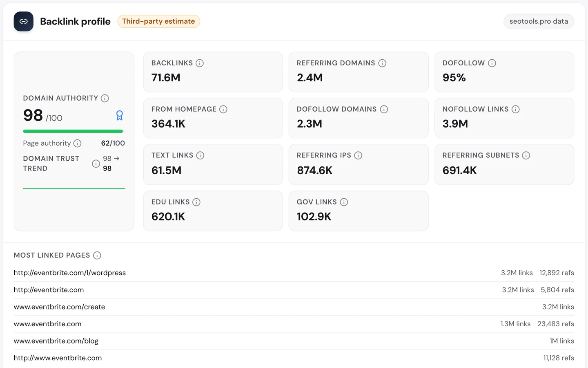Click the seotools.pro data badge

[x=539, y=21]
